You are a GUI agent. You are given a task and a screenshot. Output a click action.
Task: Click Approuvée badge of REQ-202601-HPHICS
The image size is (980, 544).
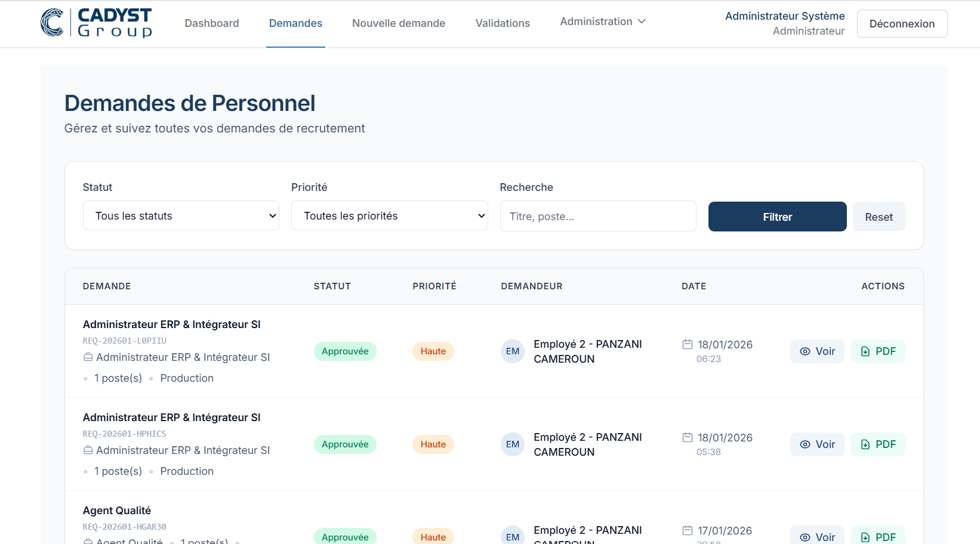click(x=345, y=444)
